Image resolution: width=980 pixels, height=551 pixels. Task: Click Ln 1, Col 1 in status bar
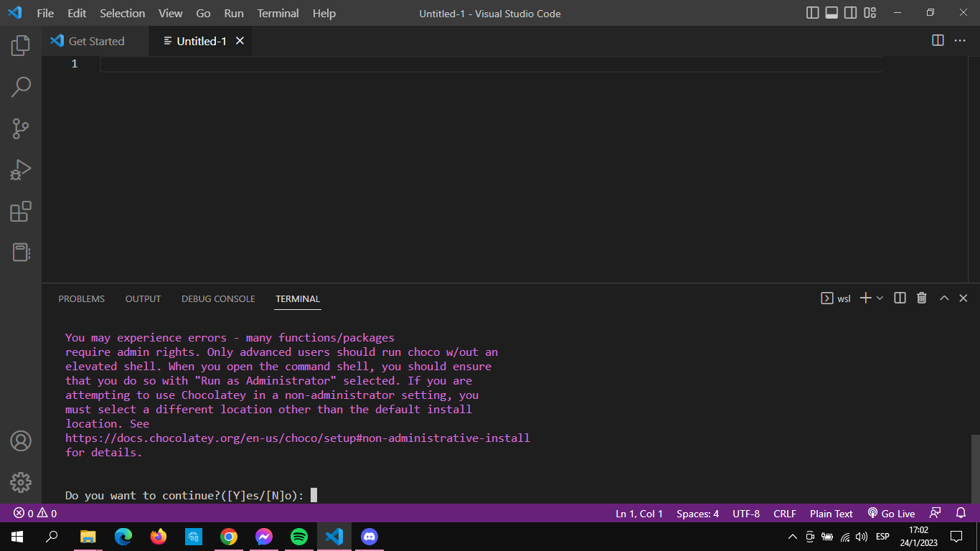pos(639,514)
